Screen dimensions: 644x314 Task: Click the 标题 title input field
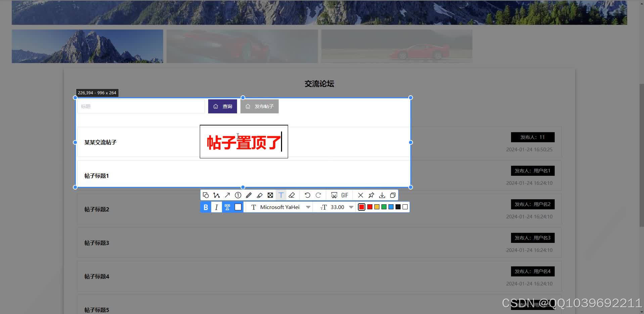[x=140, y=106]
